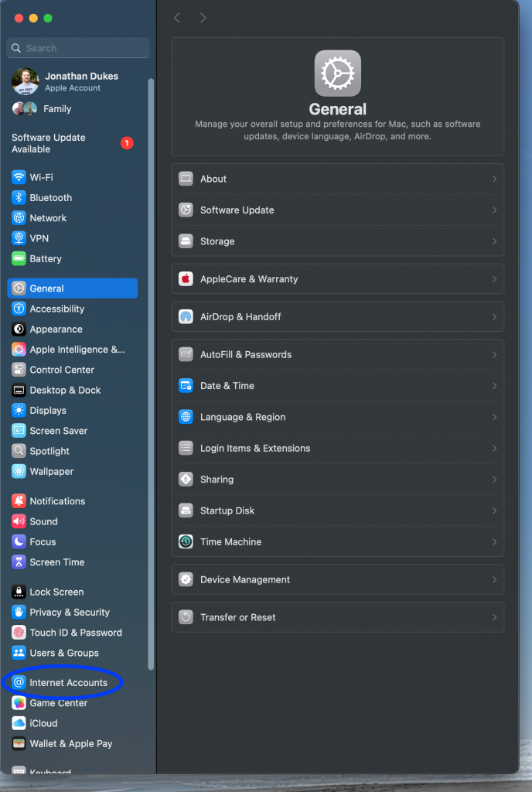
Task: Open the Users & Groups icon
Action: pyautogui.click(x=19, y=653)
